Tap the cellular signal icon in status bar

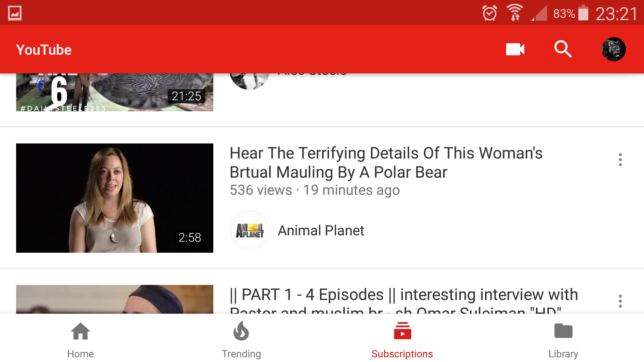pos(539,13)
